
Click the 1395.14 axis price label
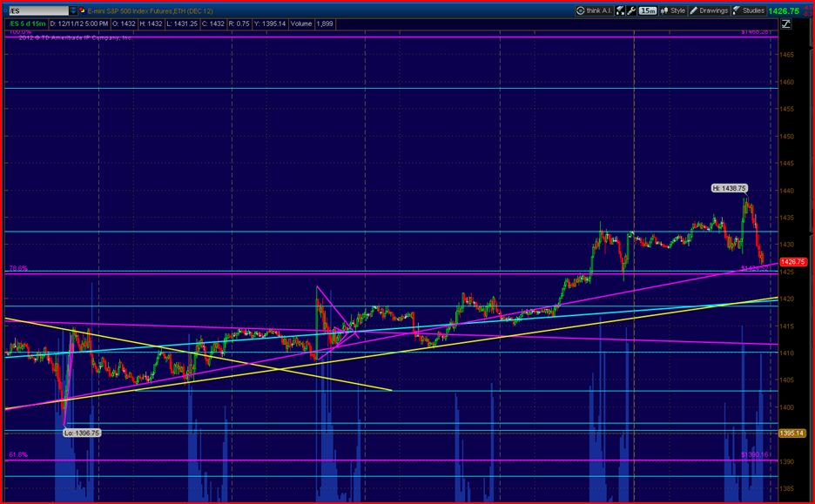pyautogui.click(x=792, y=433)
